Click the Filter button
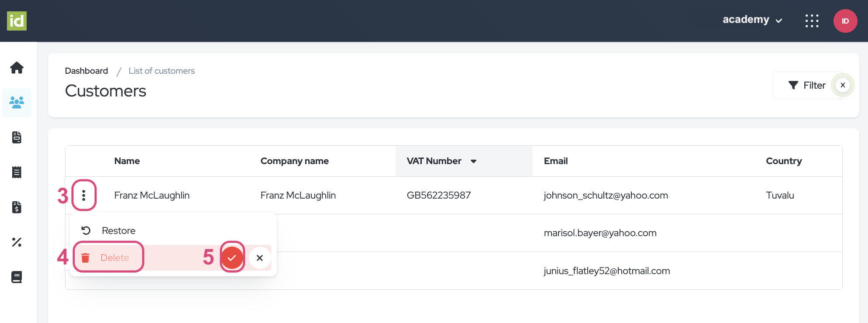This screenshot has height=323, width=868. pos(806,86)
